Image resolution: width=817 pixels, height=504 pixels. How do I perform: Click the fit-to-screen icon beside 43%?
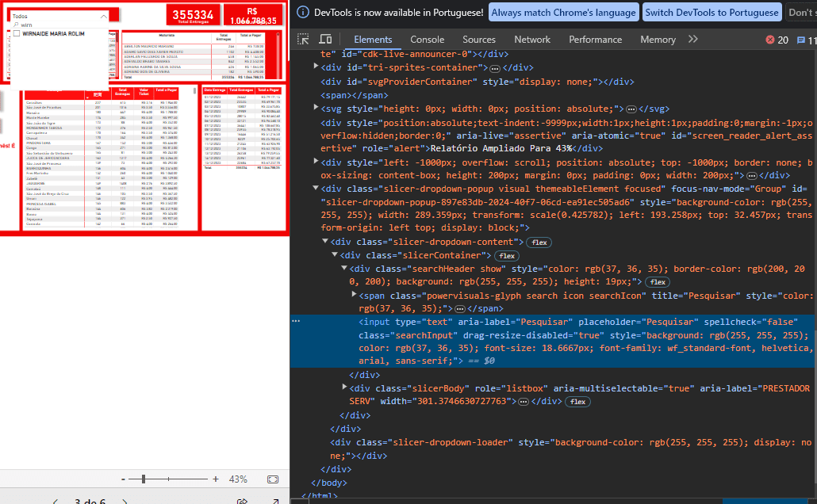click(x=273, y=479)
